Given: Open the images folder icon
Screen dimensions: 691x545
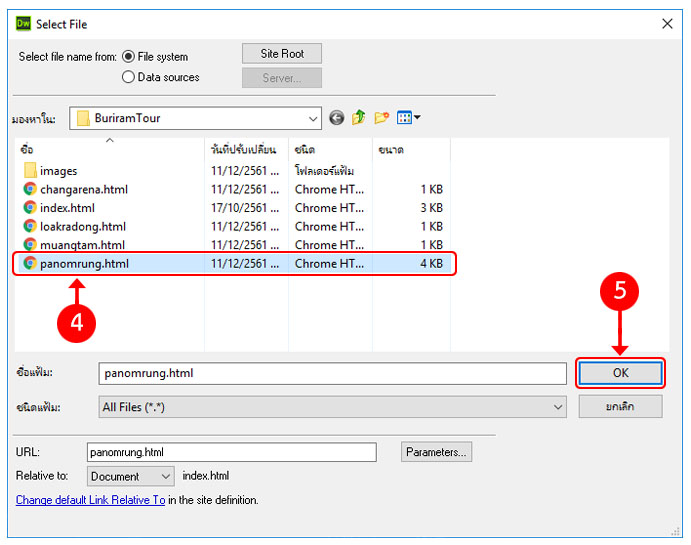Looking at the screenshot, I should [x=30, y=171].
